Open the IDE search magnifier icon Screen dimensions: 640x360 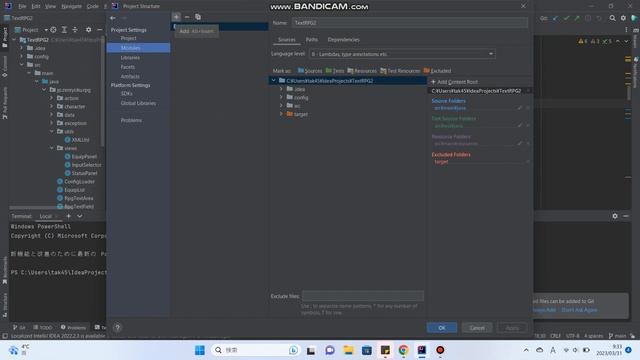(612, 18)
